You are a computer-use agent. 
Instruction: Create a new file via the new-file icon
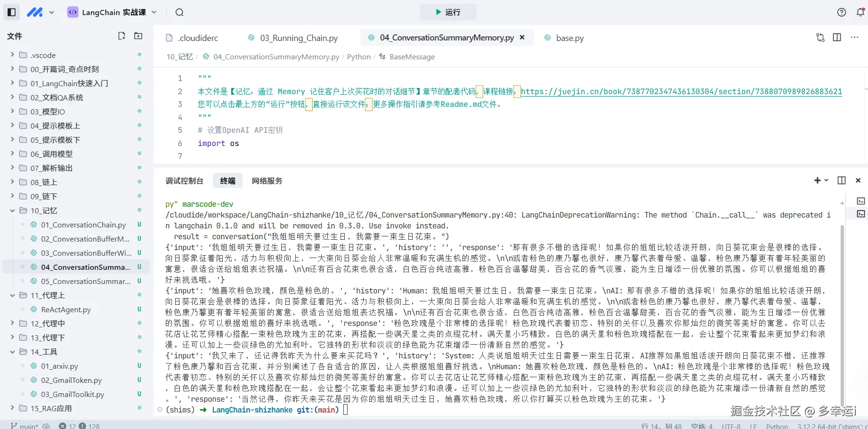point(122,36)
